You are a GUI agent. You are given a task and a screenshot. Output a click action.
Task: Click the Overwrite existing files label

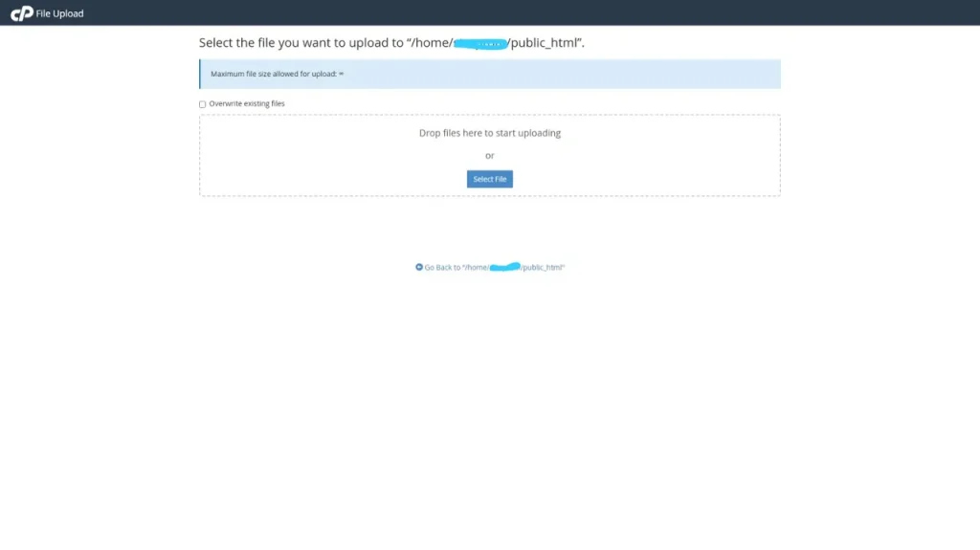pos(247,103)
